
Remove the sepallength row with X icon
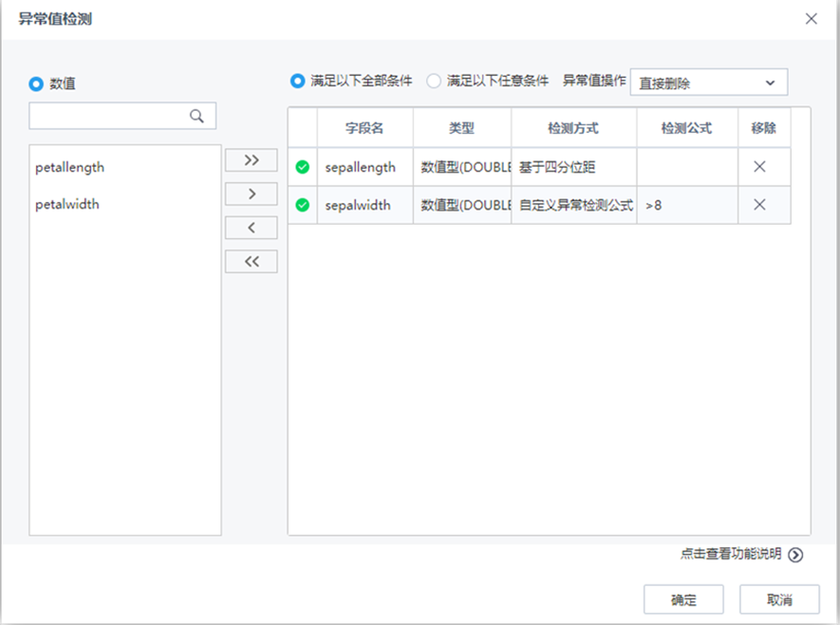(x=759, y=167)
